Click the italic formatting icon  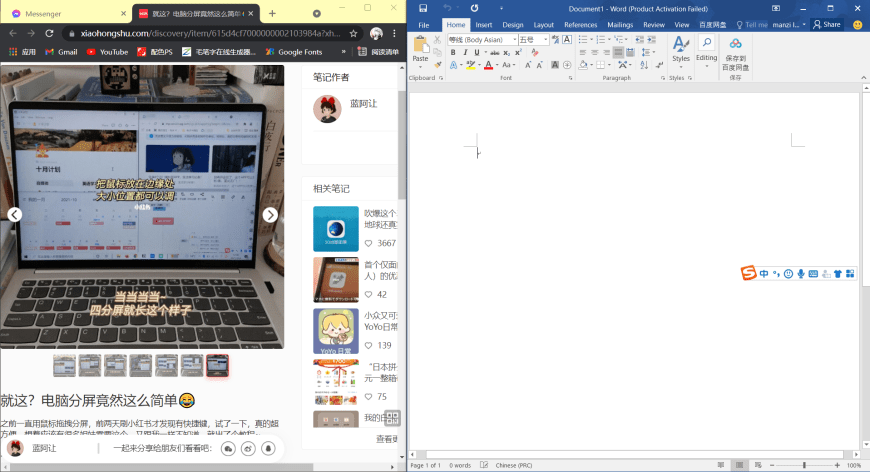click(x=464, y=52)
